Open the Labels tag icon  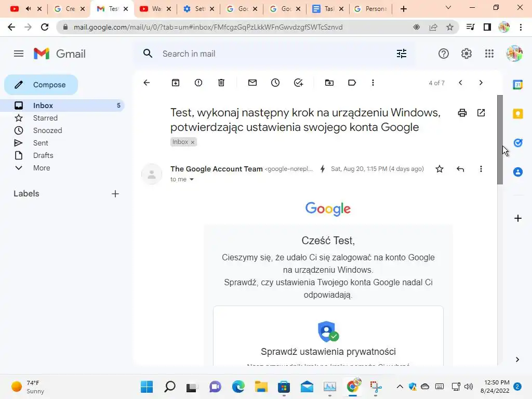coord(352,83)
